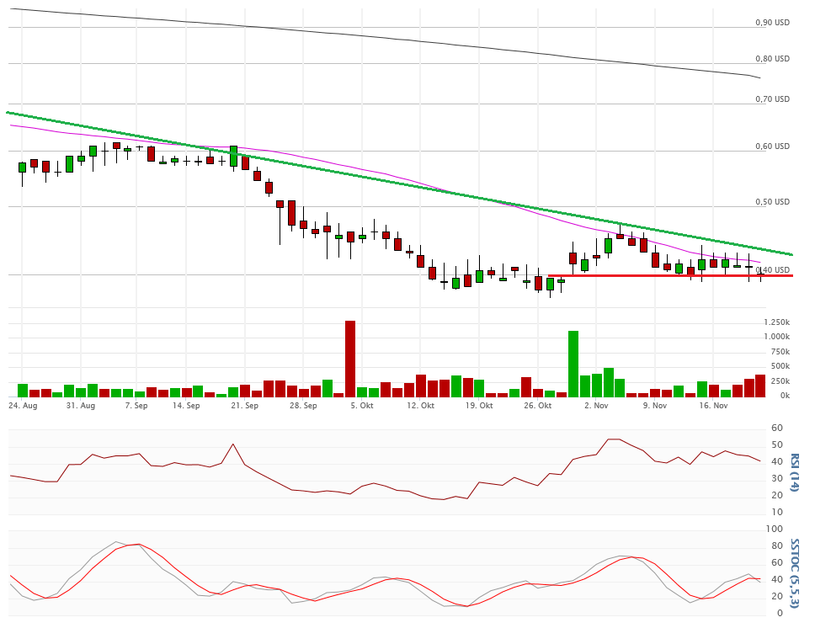Click the 500k volume axis label
The width and height of the screenshot is (815, 644).
click(x=779, y=366)
